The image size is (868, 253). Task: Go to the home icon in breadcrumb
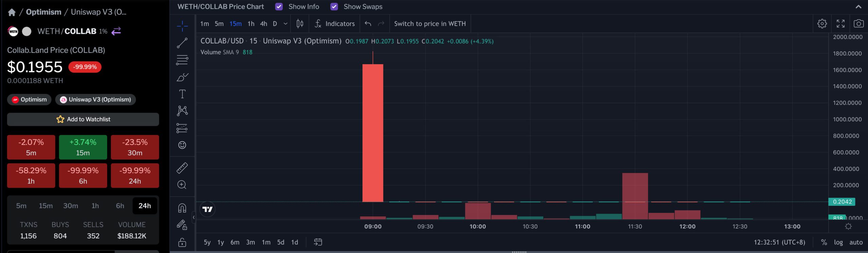tap(12, 13)
